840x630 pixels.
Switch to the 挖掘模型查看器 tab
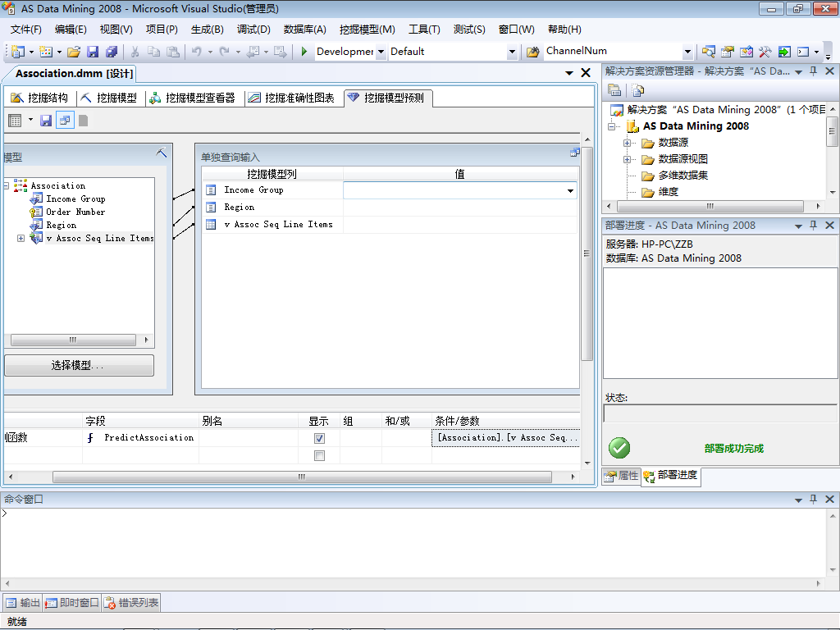(192, 98)
